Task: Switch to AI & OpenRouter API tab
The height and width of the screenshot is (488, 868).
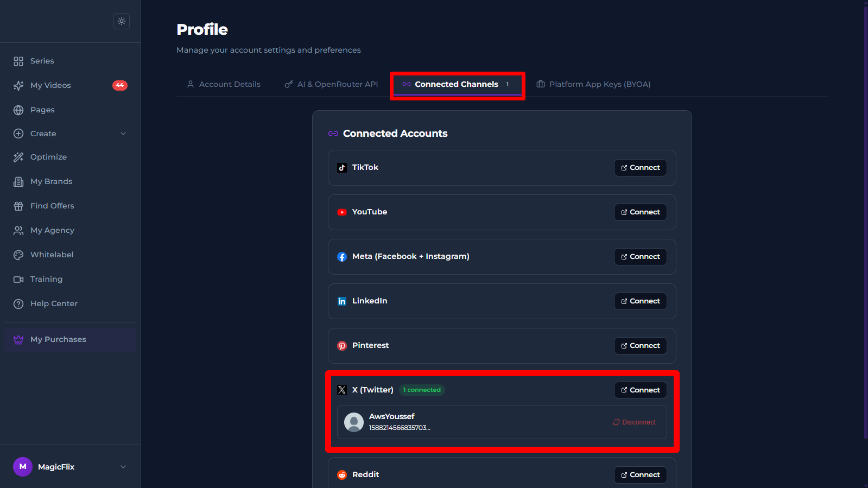Action: 331,84
